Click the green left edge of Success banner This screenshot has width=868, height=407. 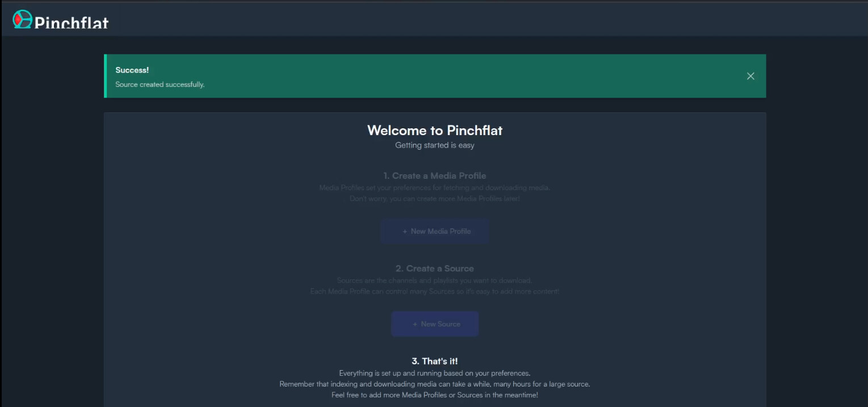[x=105, y=76]
